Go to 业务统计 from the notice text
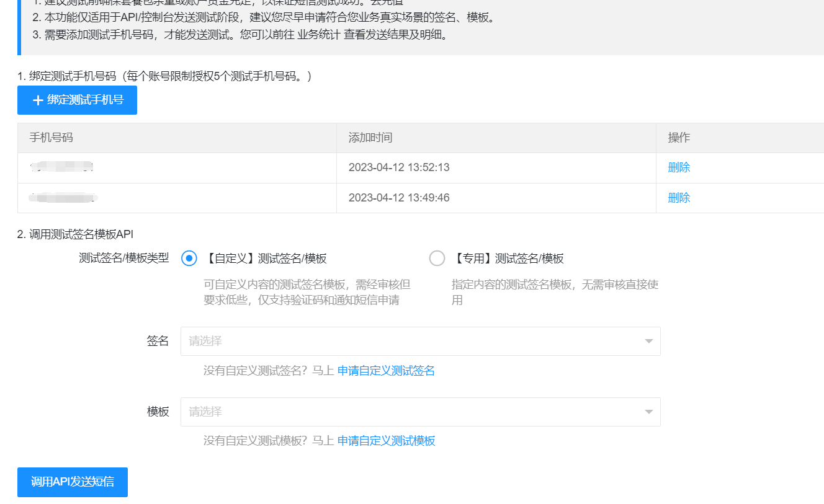This screenshot has height=504, width=824. pyautogui.click(x=318, y=35)
